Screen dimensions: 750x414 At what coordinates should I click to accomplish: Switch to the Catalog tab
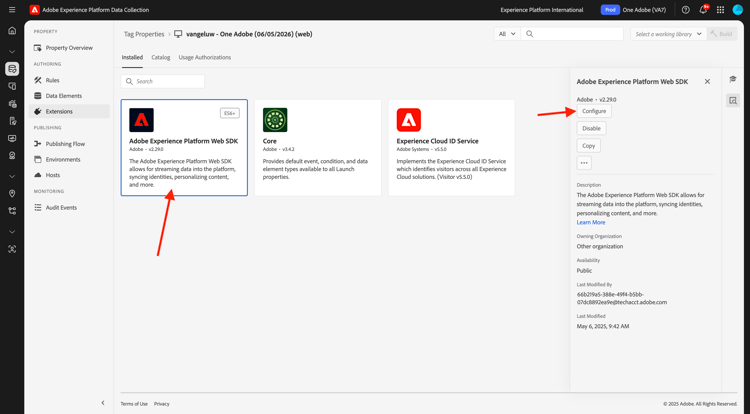pyautogui.click(x=161, y=57)
